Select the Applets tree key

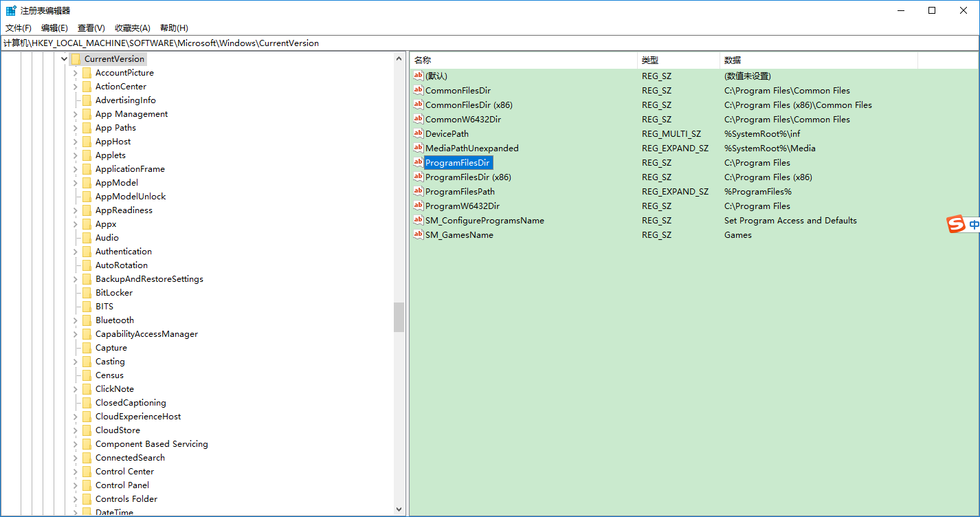[111, 155]
